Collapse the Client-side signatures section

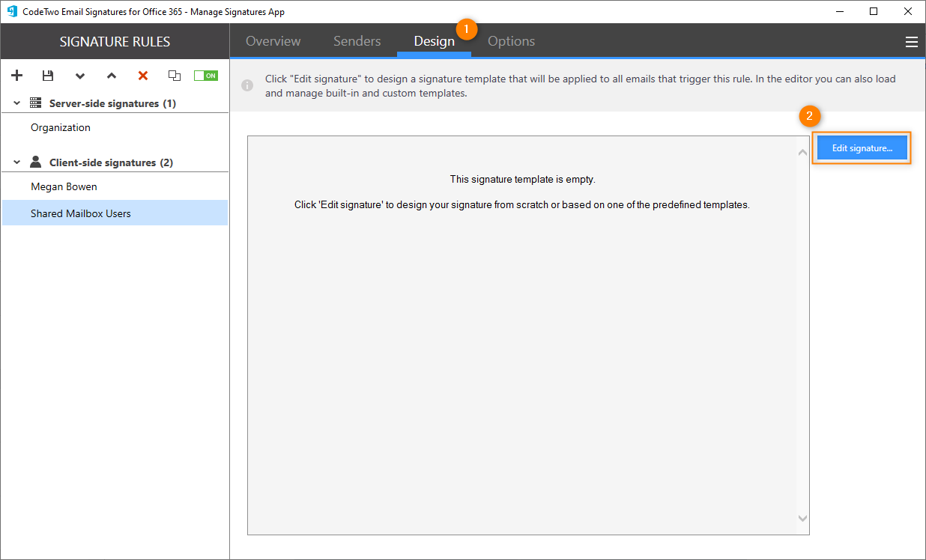(16, 162)
